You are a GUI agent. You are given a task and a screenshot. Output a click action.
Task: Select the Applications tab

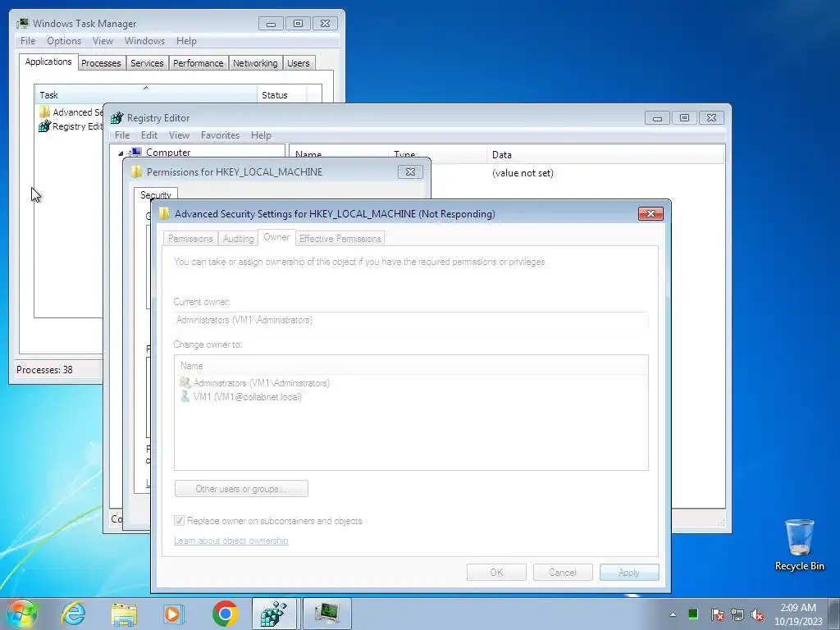pyautogui.click(x=48, y=62)
